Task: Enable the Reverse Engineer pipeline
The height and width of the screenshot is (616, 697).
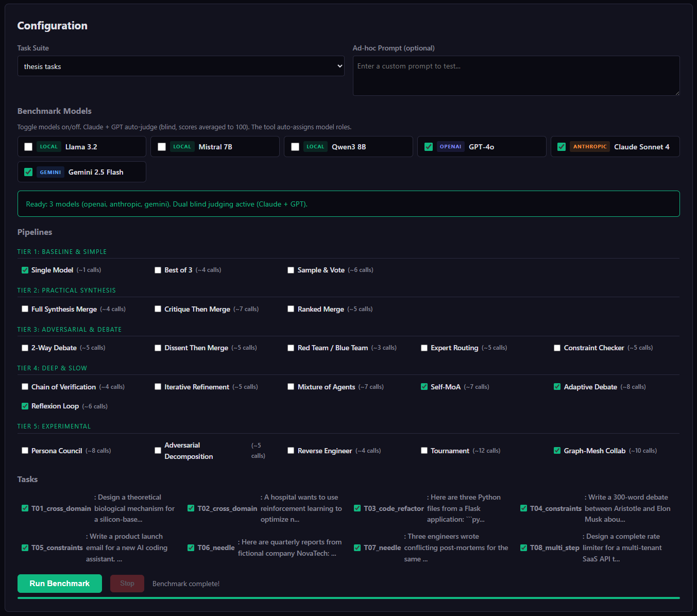Action: click(x=291, y=451)
